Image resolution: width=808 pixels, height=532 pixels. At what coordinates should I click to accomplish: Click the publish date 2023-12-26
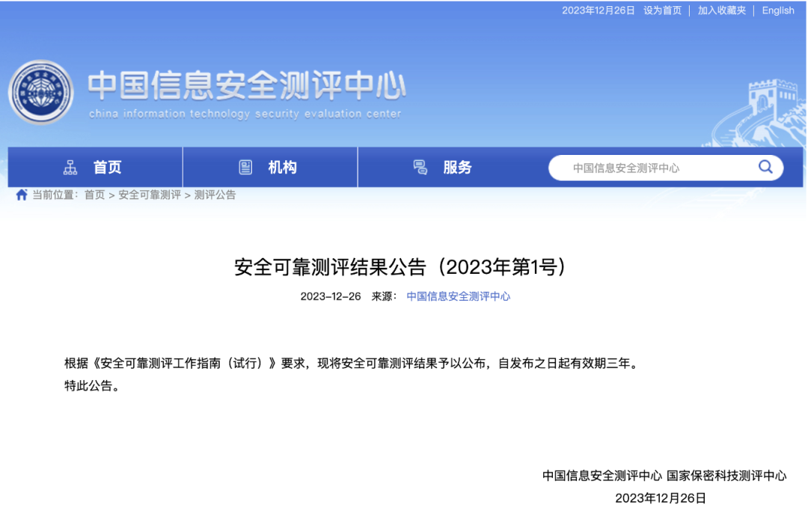(x=331, y=296)
